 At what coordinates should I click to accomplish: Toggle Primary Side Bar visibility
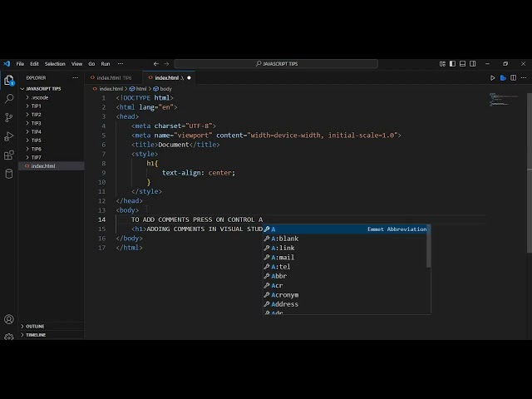point(452,64)
